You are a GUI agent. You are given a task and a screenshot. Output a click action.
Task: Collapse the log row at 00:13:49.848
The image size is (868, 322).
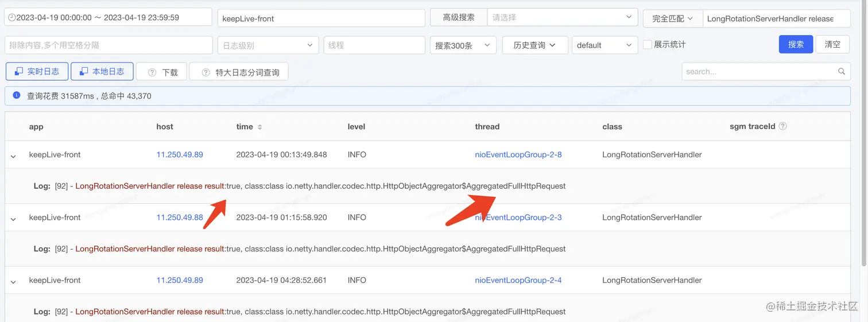[x=13, y=156]
